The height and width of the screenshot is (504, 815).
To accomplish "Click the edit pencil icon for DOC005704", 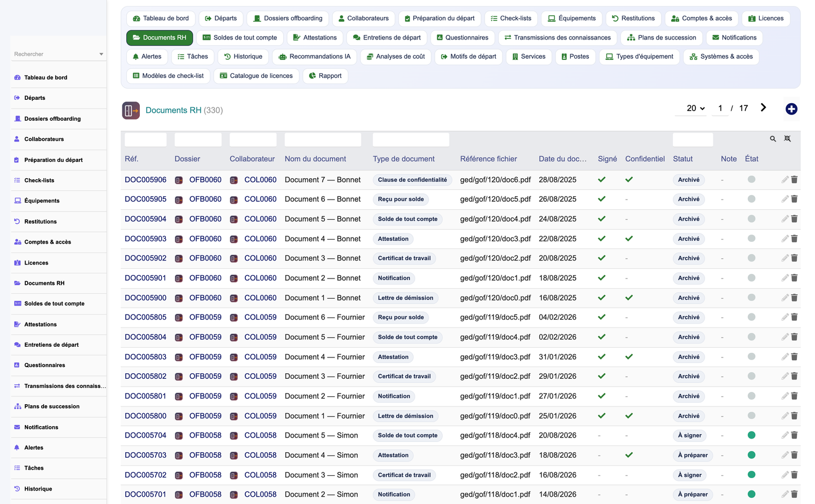I will click(x=785, y=435).
